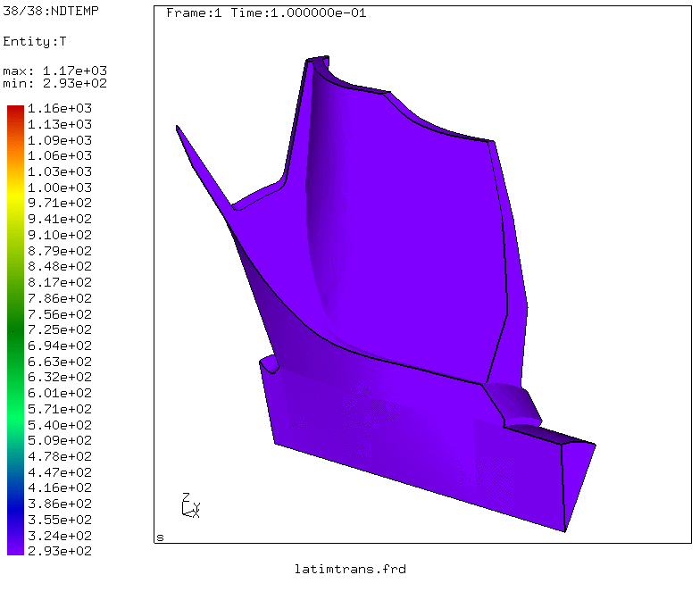The height and width of the screenshot is (600, 700).
Task: Click the 38/38:NDTEMP dataset label
Action: coord(50,11)
